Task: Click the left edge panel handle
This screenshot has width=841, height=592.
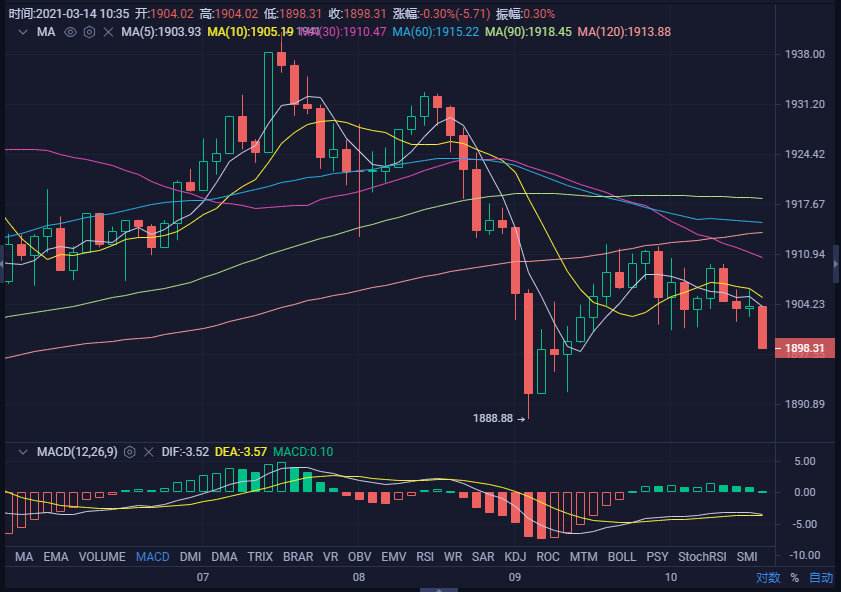Action: point(2,264)
